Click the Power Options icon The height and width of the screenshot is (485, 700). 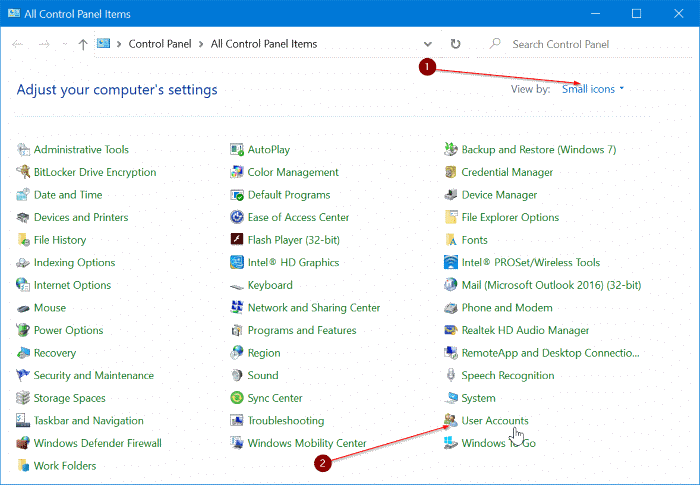click(x=23, y=330)
